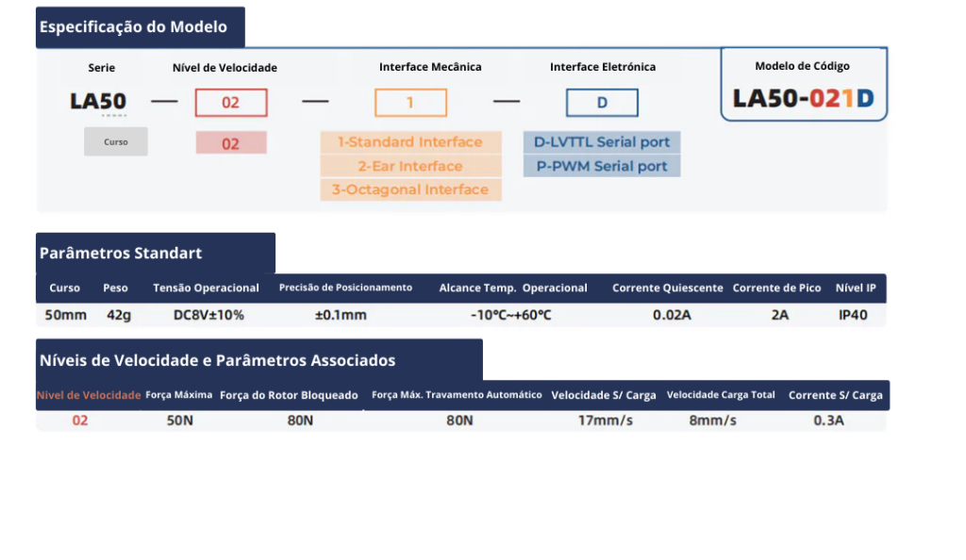966x560 pixels.
Task: Click the 17mm/s no-load speed value
Action: 605,420
